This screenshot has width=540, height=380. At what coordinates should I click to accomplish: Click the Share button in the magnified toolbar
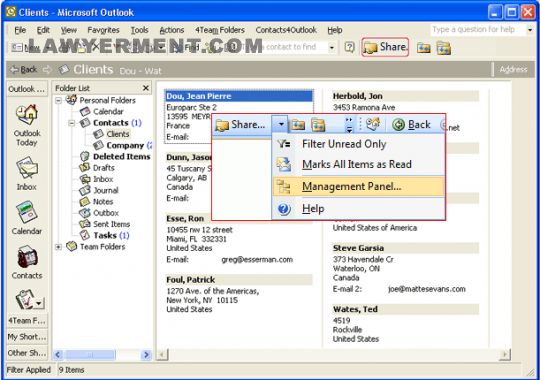tap(240, 125)
